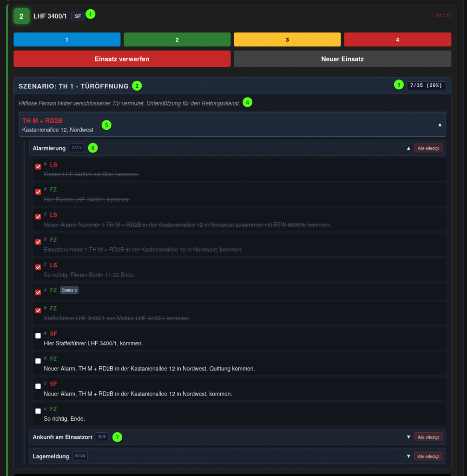Click the yellow status 3 button

[x=287, y=40]
